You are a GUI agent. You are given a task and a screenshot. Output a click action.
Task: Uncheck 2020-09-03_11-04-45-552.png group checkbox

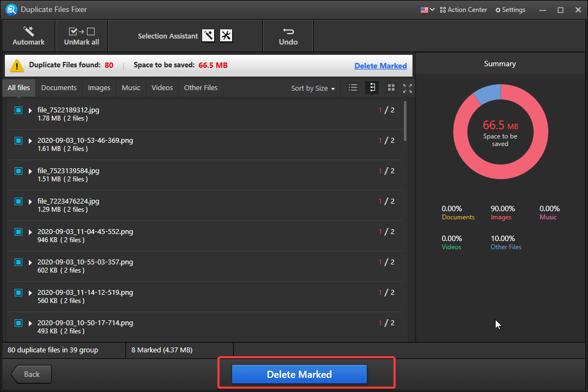pyautogui.click(x=18, y=232)
